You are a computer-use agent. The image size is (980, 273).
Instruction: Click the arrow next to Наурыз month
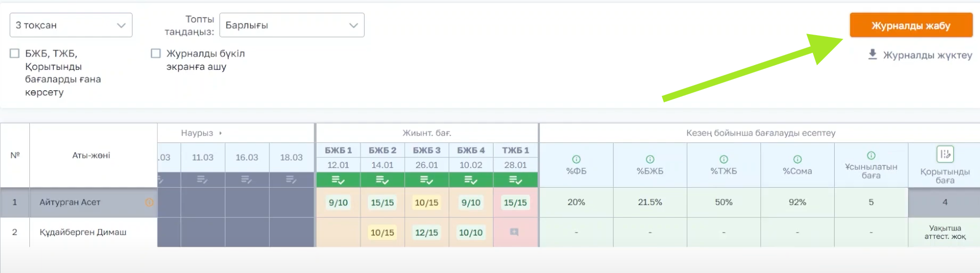[221, 133]
